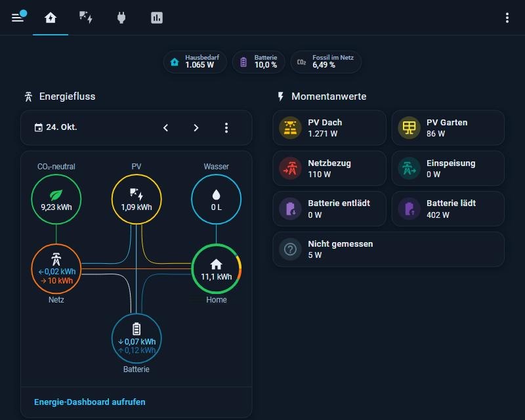Open the power plug tab
The image size is (525, 420).
coord(121,18)
